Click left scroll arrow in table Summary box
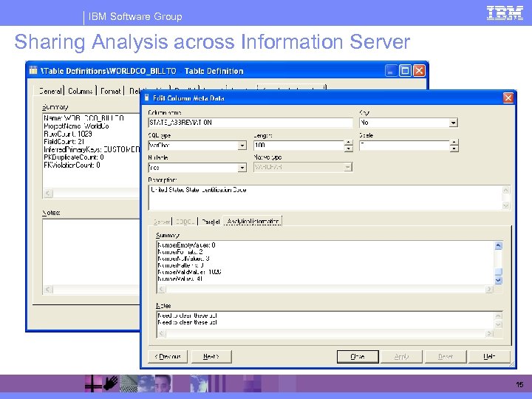 [x=48, y=194]
